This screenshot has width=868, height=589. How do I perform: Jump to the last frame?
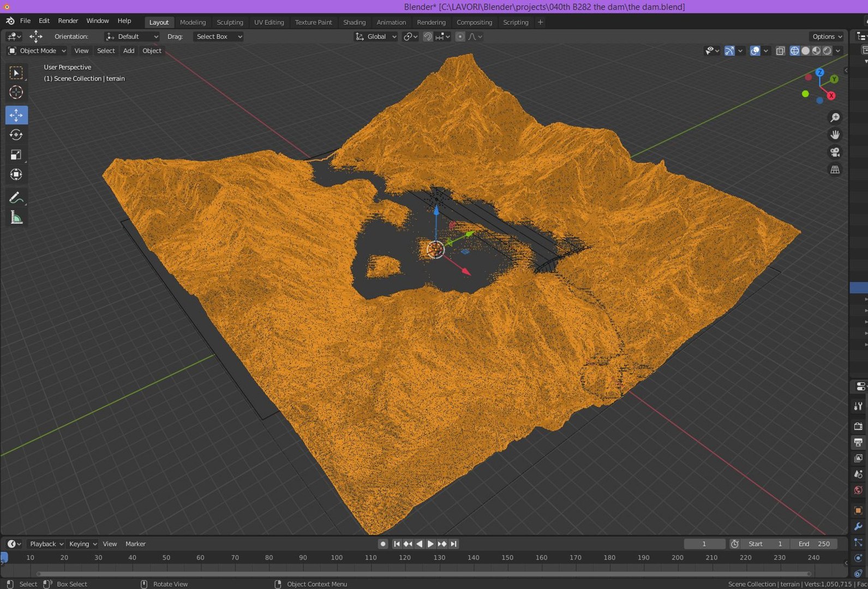[x=453, y=544]
